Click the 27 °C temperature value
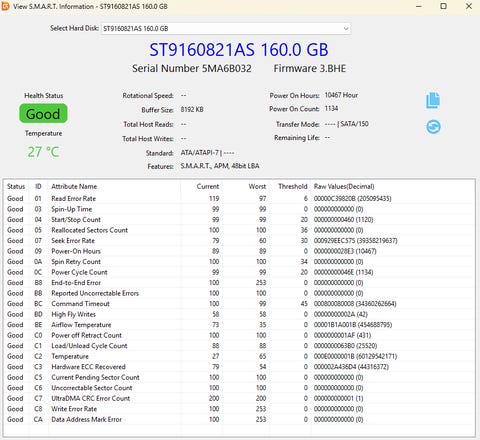Image resolution: width=480 pixels, height=440 pixels. tap(43, 152)
